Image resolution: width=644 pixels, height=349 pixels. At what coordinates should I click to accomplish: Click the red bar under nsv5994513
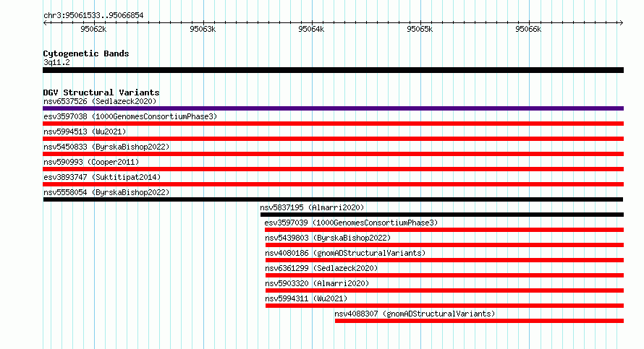333,139
